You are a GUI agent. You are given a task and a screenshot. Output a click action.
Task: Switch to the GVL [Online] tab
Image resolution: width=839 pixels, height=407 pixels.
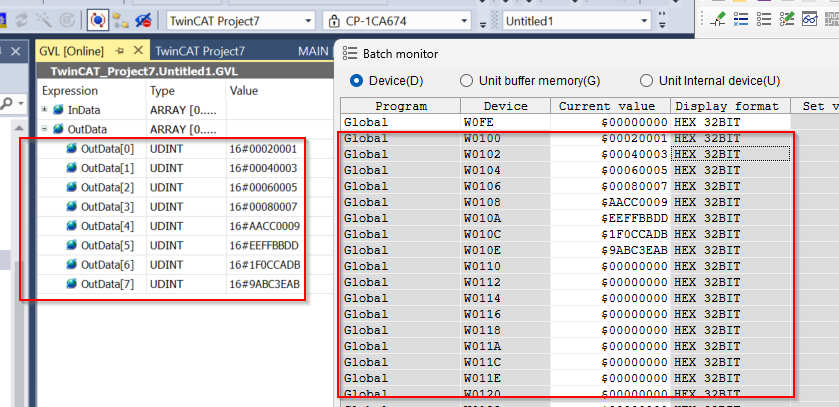tap(71, 51)
